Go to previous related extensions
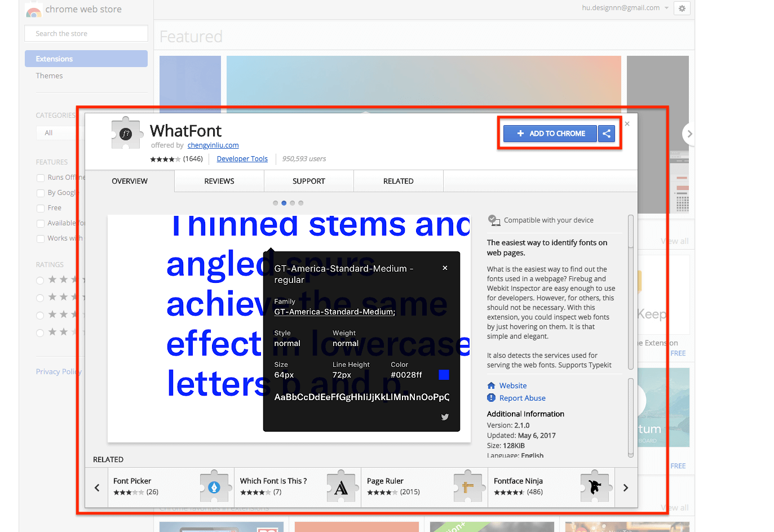The height and width of the screenshot is (532, 774). click(97, 487)
